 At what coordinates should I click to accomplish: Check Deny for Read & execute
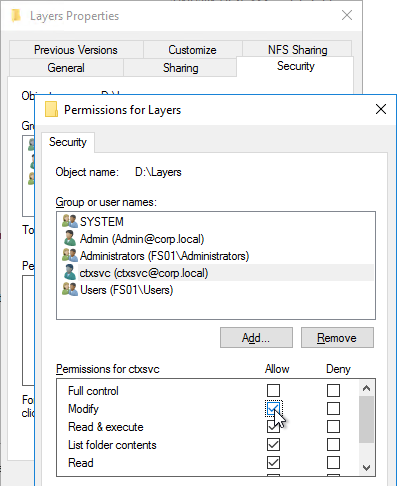tap(333, 426)
